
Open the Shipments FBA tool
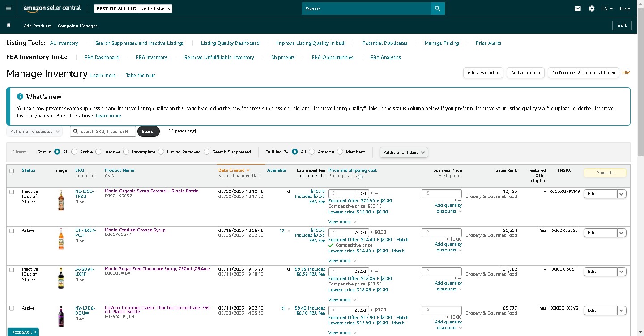(283, 57)
